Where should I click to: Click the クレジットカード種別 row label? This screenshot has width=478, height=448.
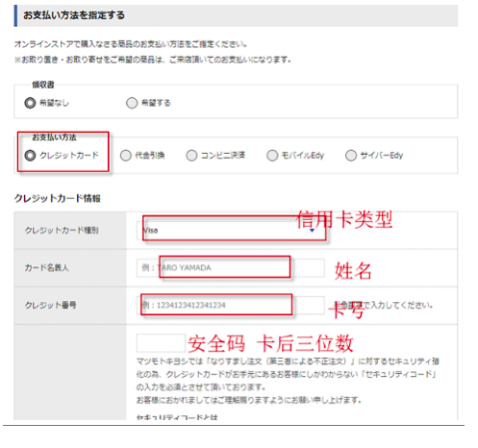pos(62,231)
